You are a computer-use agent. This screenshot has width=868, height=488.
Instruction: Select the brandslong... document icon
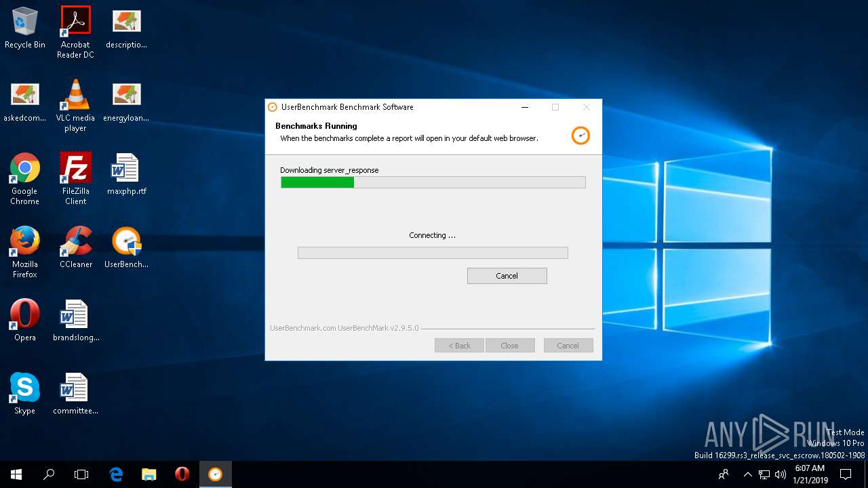[x=75, y=321]
